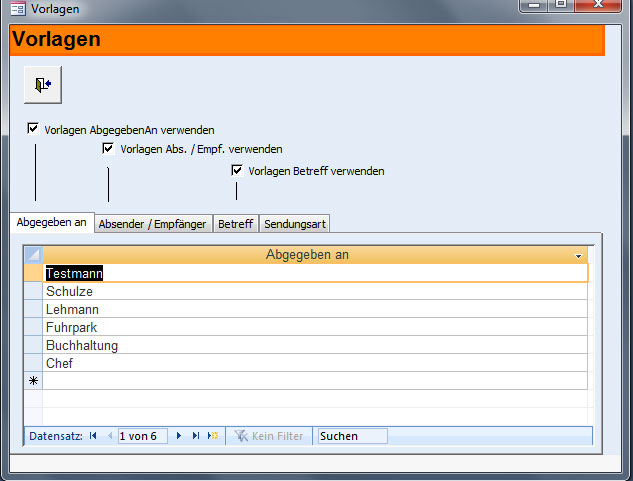This screenshot has height=481, width=633.
Task: Select the Buchhaltung entry
Action: pyautogui.click(x=315, y=345)
